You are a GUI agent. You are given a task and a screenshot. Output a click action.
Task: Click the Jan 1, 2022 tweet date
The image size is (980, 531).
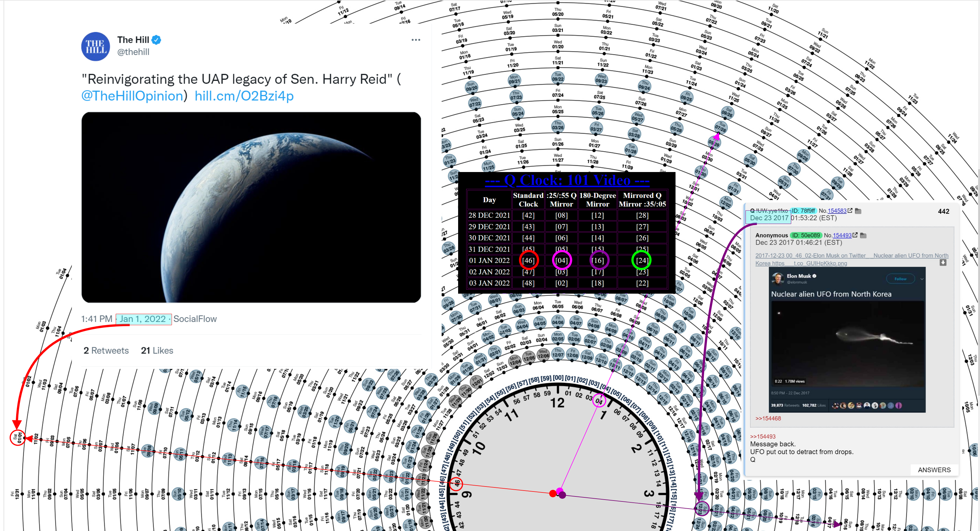click(x=143, y=319)
